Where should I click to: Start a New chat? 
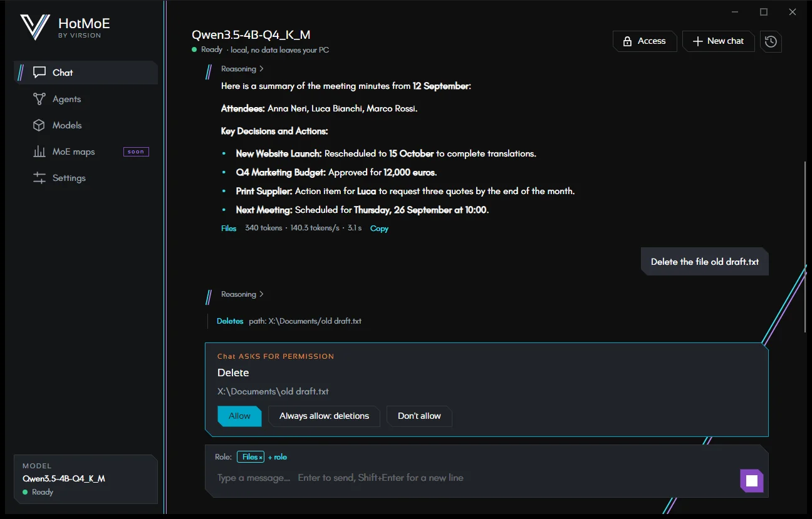[x=719, y=41]
